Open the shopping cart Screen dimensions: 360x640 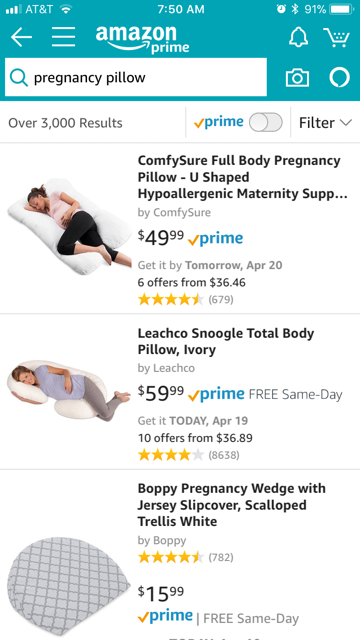(336, 38)
